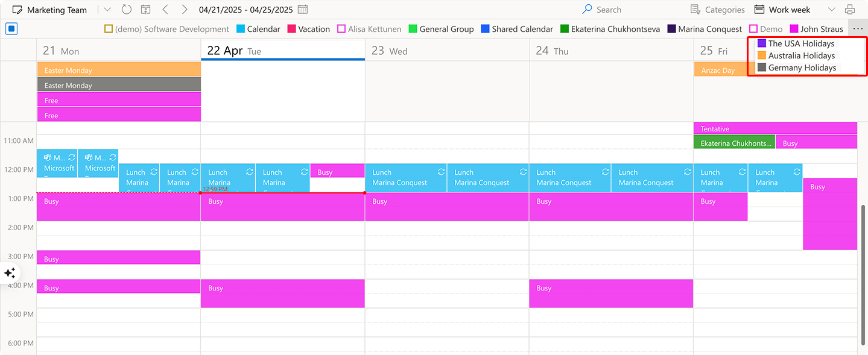Click the 11:00 AM time label
This screenshot has width=868, height=355.
pos(19,140)
